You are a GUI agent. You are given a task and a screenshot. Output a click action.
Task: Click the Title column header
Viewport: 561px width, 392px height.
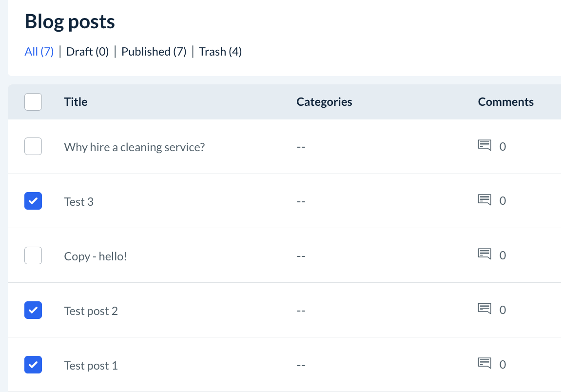(x=76, y=102)
